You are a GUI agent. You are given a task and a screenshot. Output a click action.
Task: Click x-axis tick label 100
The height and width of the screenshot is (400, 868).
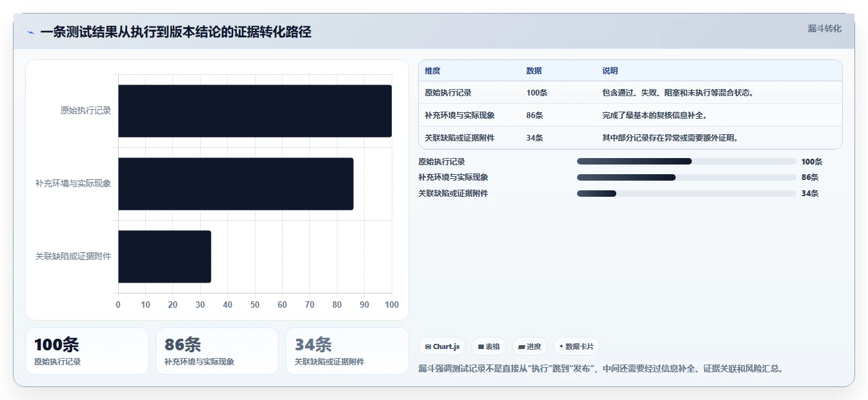tap(391, 305)
